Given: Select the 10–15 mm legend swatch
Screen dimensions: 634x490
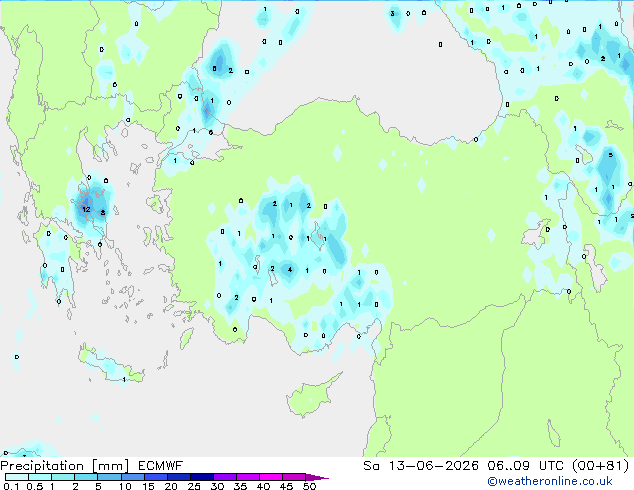Looking at the screenshot, I should [x=132, y=477].
